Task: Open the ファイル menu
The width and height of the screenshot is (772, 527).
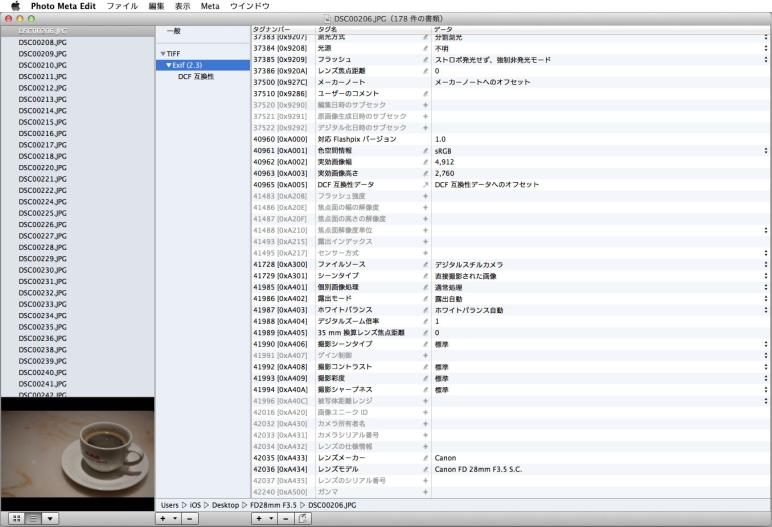Action: coord(122,6)
